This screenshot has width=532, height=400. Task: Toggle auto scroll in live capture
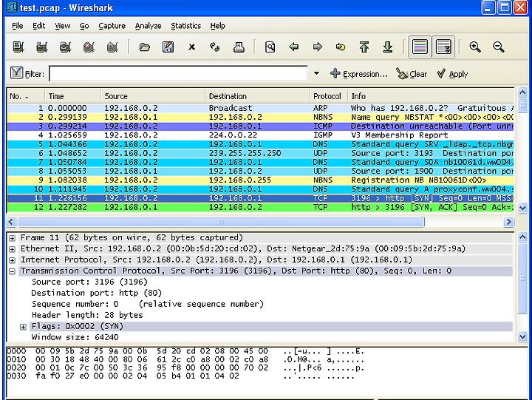(x=443, y=47)
